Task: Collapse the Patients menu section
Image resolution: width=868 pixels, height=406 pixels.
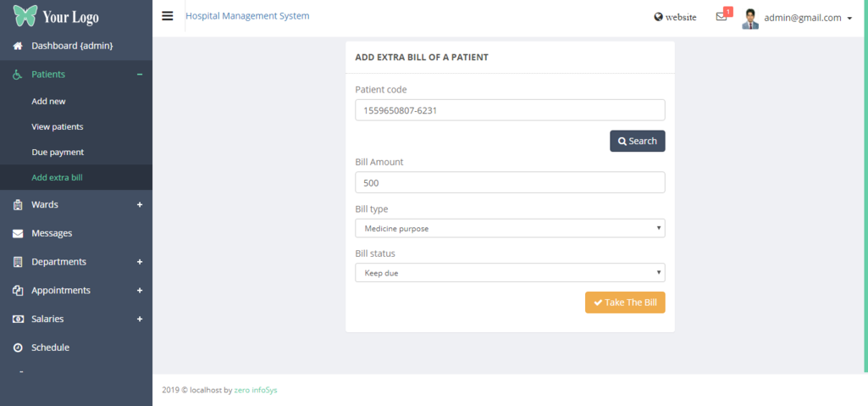Action: click(140, 75)
